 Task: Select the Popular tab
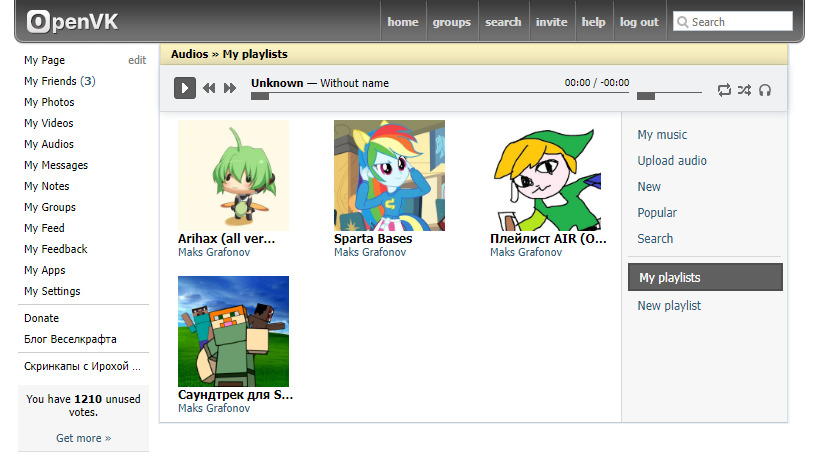(657, 213)
